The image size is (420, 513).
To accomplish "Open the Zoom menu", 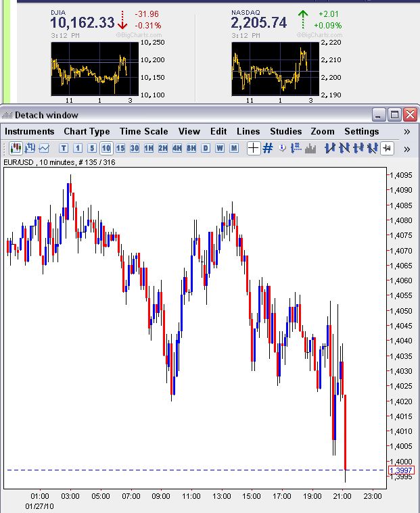I will click(323, 132).
